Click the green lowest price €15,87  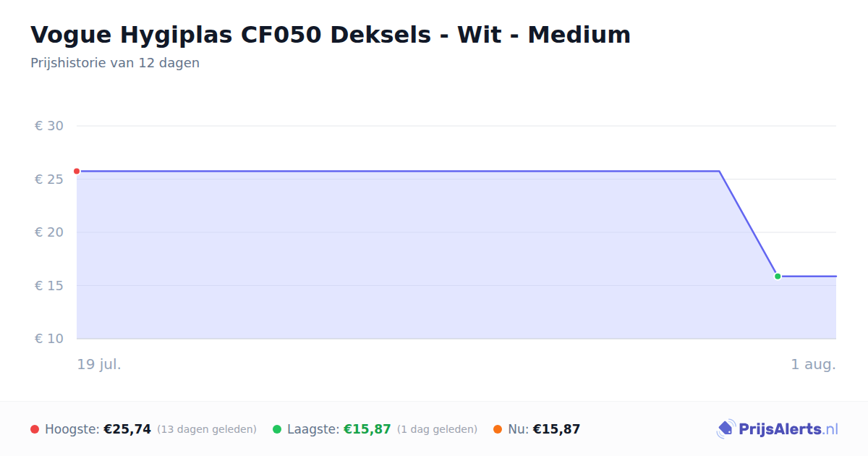pos(367,429)
